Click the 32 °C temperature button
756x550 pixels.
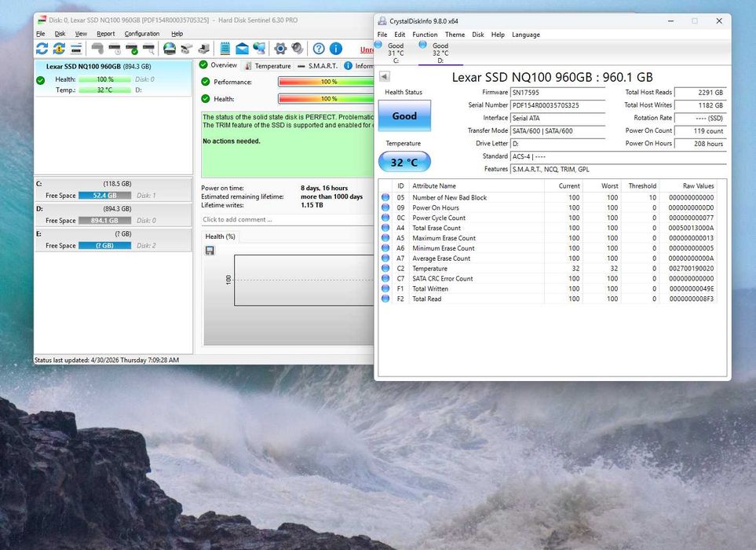point(404,162)
